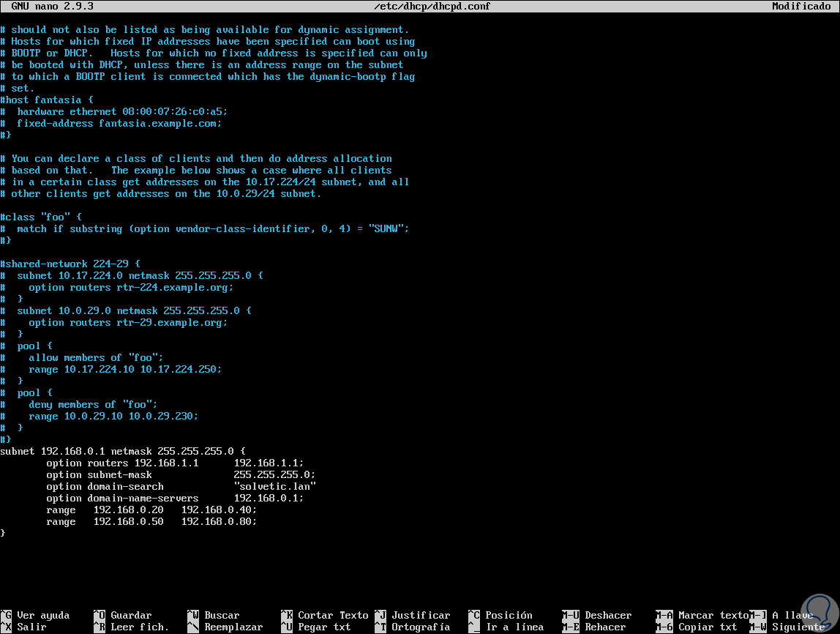Click the 'Reemplazar' shortcut label
The height and width of the screenshot is (634, 840).
click(233, 627)
